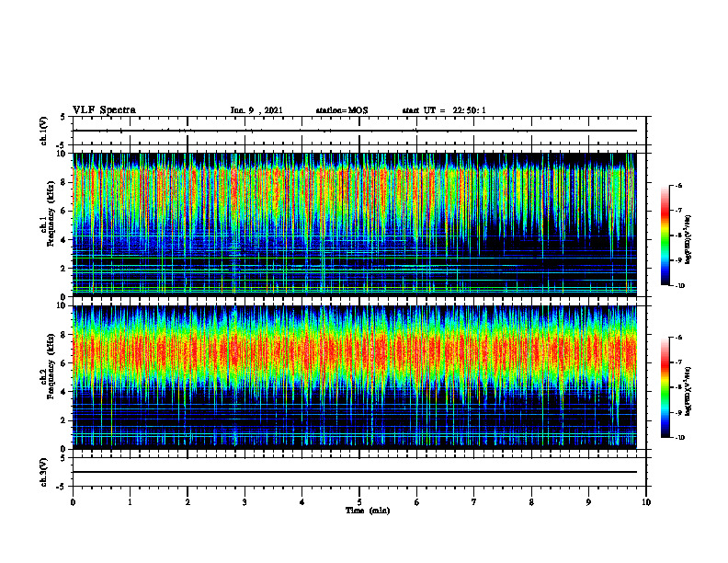The height and width of the screenshot is (563, 728).
Task: Click tick label "6" on Time axis
Action: pos(417,502)
